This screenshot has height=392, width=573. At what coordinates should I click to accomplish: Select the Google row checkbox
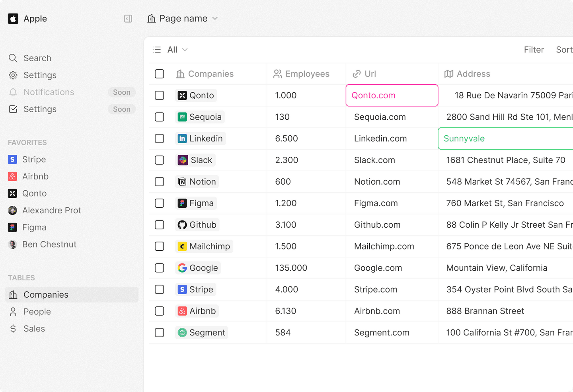160,268
